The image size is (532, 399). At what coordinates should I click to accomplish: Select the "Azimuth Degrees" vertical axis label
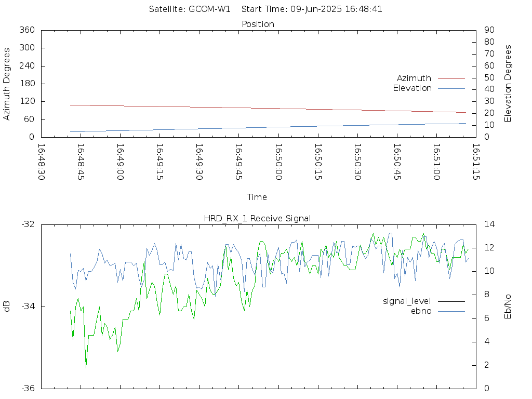pos(6,84)
